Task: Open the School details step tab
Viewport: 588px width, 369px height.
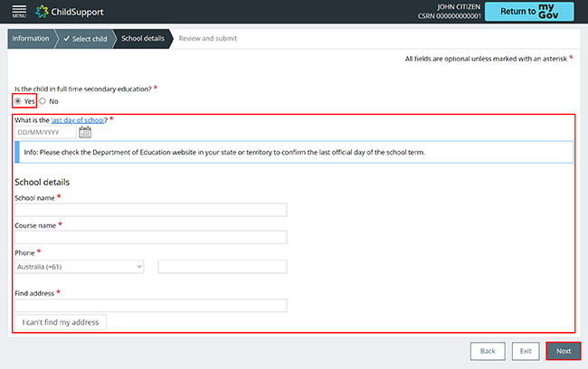Action: (143, 39)
